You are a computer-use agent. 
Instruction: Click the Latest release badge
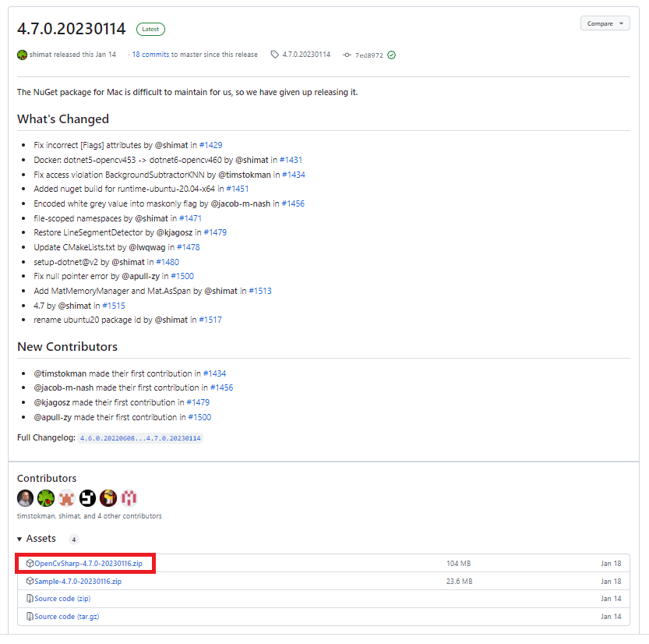(x=150, y=29)
